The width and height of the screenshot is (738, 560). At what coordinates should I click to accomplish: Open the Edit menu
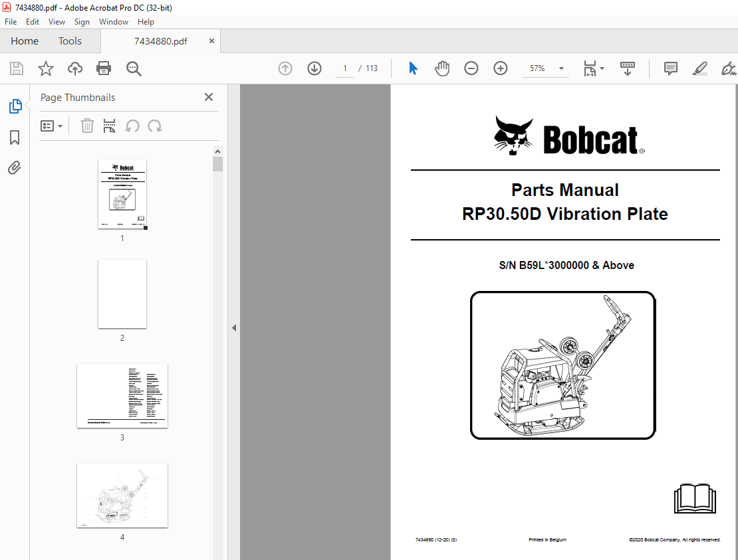point(33,22)
